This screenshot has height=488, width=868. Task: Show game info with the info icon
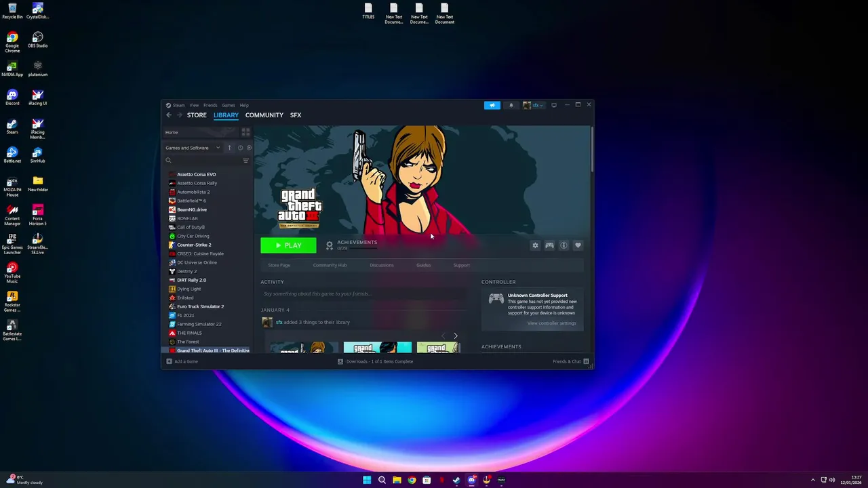coord(564,245)
